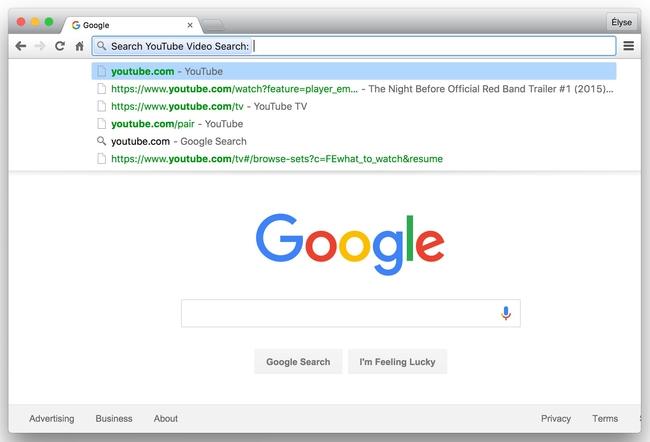Go forward with the forward arrow

40,46
